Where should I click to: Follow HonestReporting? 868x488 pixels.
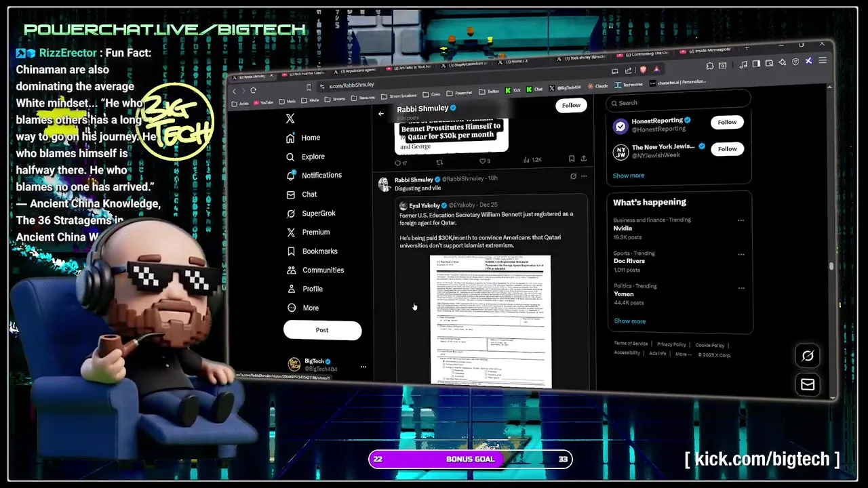point(727,122)
